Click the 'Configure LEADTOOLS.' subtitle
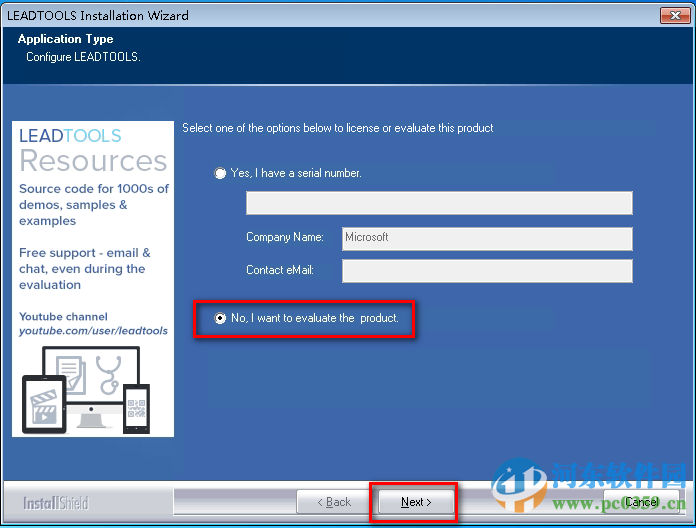The width and height of the screenshot is (696, 528). tap(83, 57)
